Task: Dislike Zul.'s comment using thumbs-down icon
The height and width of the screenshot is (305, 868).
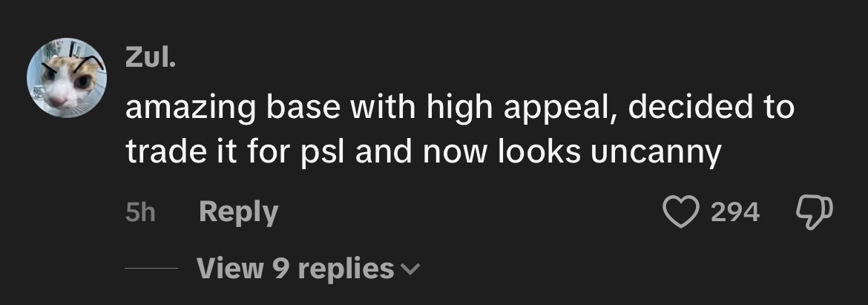Action: pos(815,212)
